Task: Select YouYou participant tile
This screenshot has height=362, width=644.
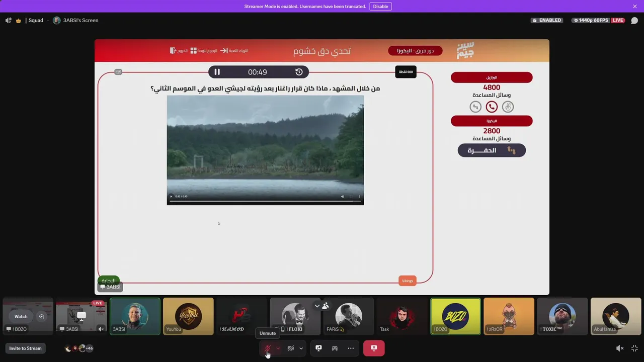Action: coord(188,316)
